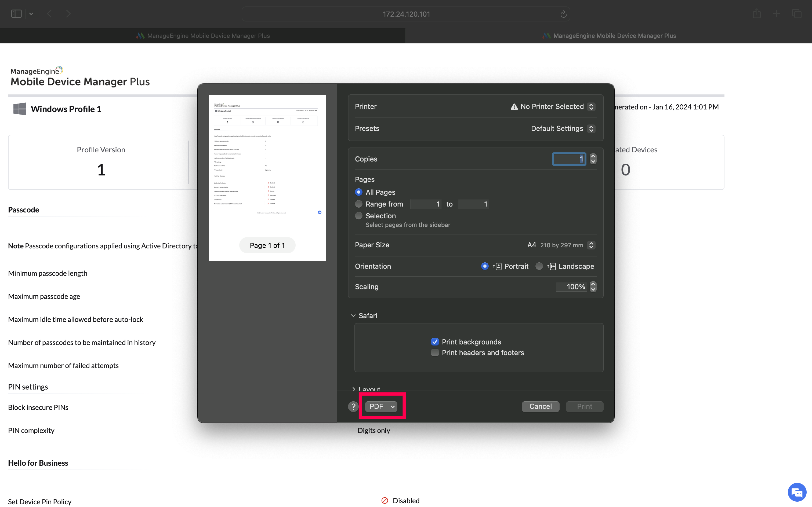Click the Cancel button

pyautogui.click(x=540, y=406)
